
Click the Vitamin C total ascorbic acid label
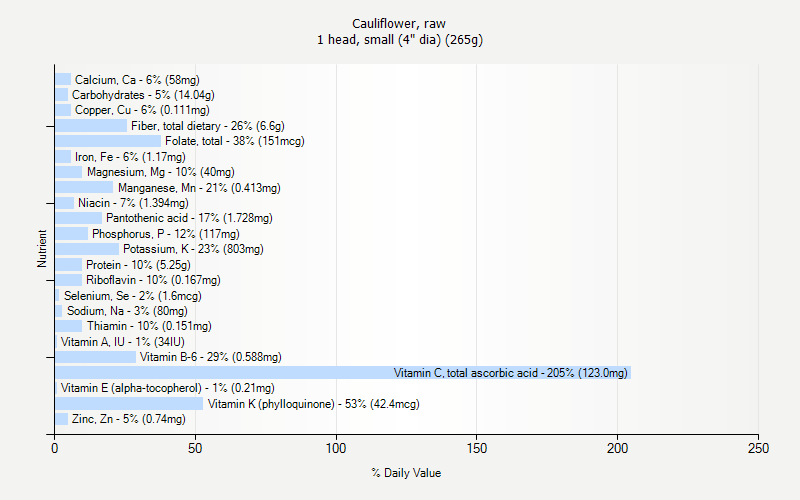(x=511, y=373)
